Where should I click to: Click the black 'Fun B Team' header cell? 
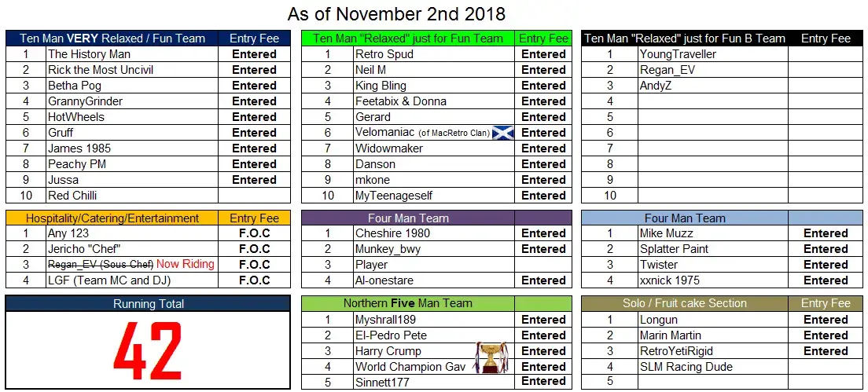pyautogui.click(x=685, y=38)
